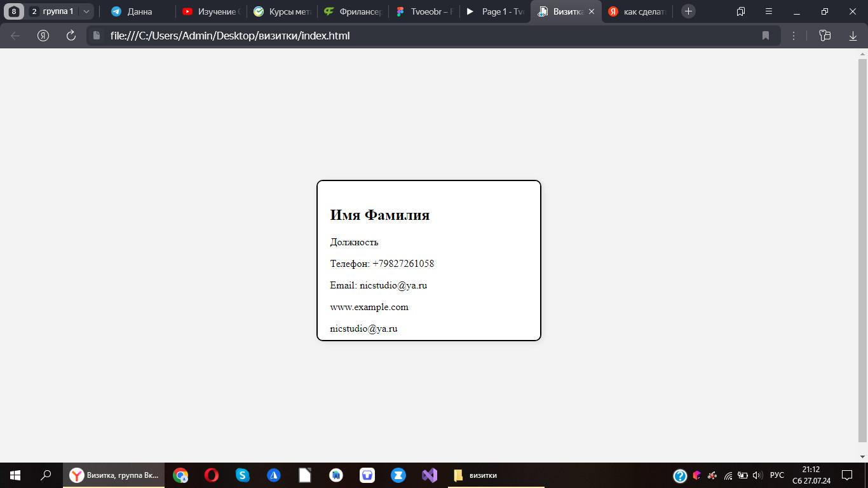Open the purple T-icon app in taskbar
This screenshot has width=868, height=488.
pos(367,475)
